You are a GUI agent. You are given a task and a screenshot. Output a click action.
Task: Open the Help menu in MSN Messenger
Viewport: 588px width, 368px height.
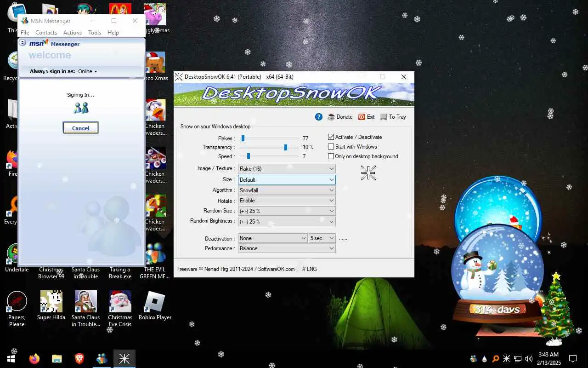(113, 33)
